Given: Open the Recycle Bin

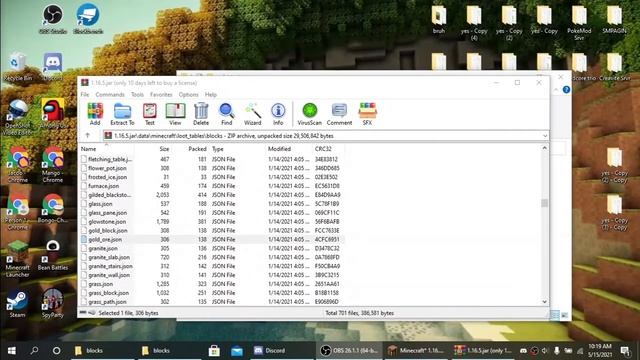Looking at the screenshot, I should pos(18,67).
